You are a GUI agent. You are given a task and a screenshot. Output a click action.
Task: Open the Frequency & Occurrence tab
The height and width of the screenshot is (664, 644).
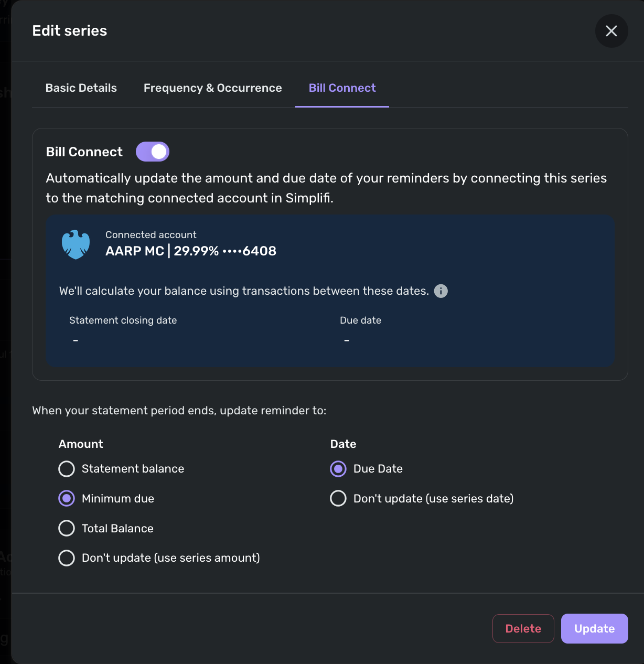coord(213,88)
